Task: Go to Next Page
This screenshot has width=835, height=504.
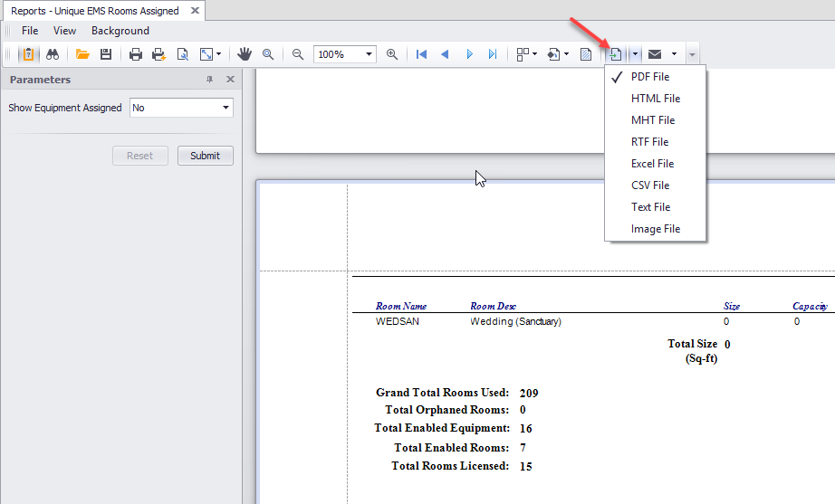Action: (469, 54)
